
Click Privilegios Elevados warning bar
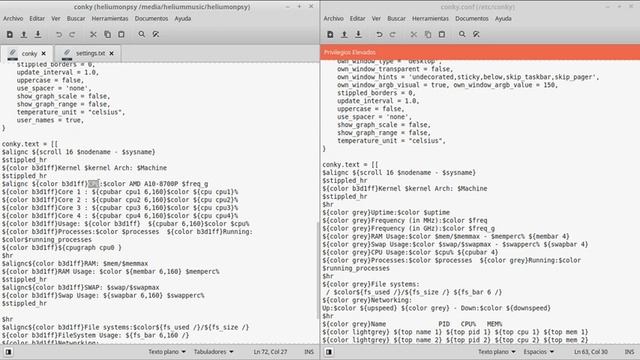(480, 52)
